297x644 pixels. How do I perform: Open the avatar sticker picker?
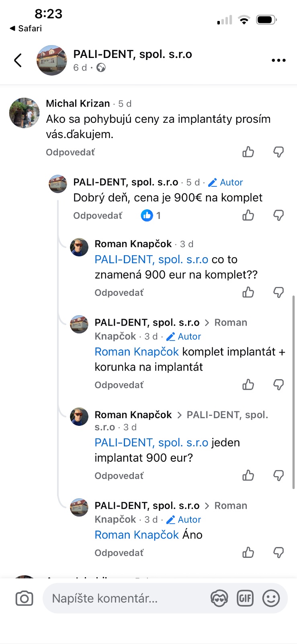point(219,599)
